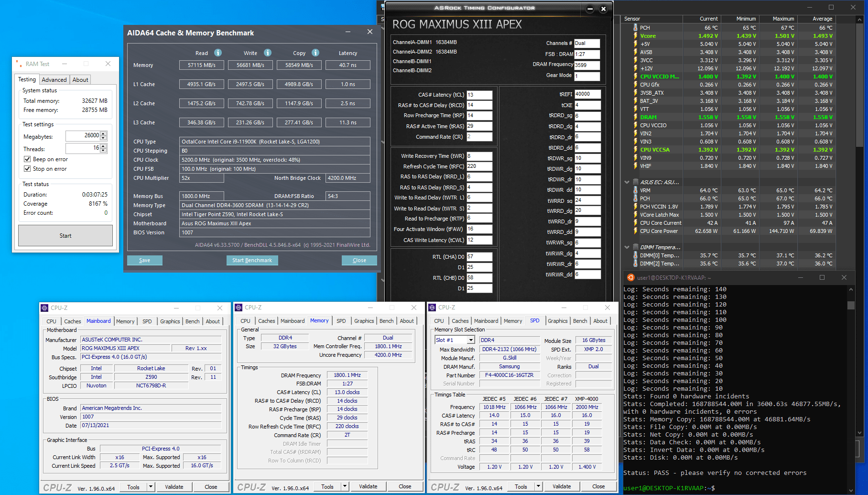Click the BAT_3V sensor lightning icon
Viewport: 868px width, 495px height.
tap(635, 101)
